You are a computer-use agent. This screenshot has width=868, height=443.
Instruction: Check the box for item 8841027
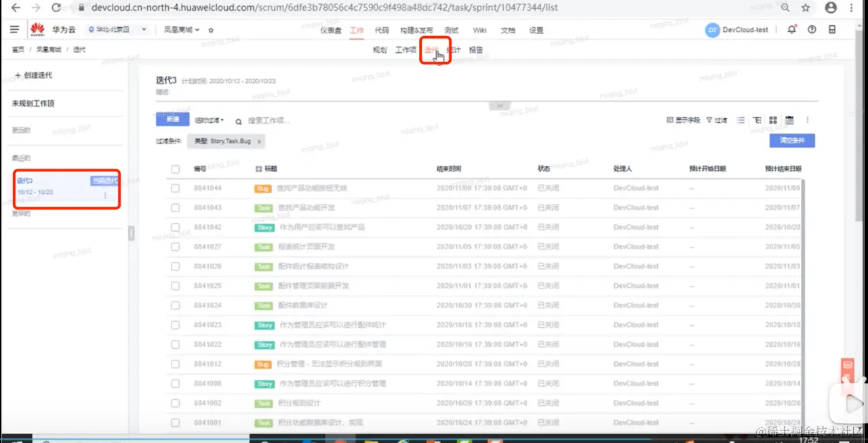pyautogui.click(x=176, y=247)
